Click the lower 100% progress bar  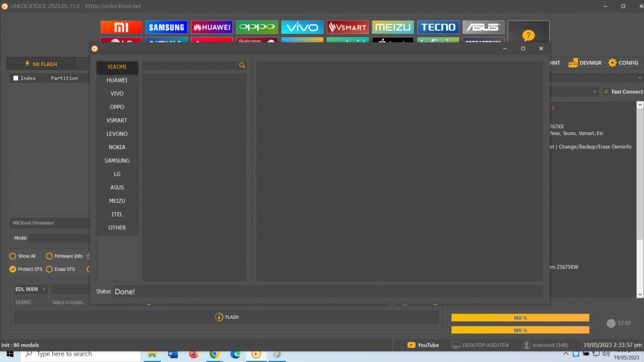pyautogui.click(x=520, y=330)
